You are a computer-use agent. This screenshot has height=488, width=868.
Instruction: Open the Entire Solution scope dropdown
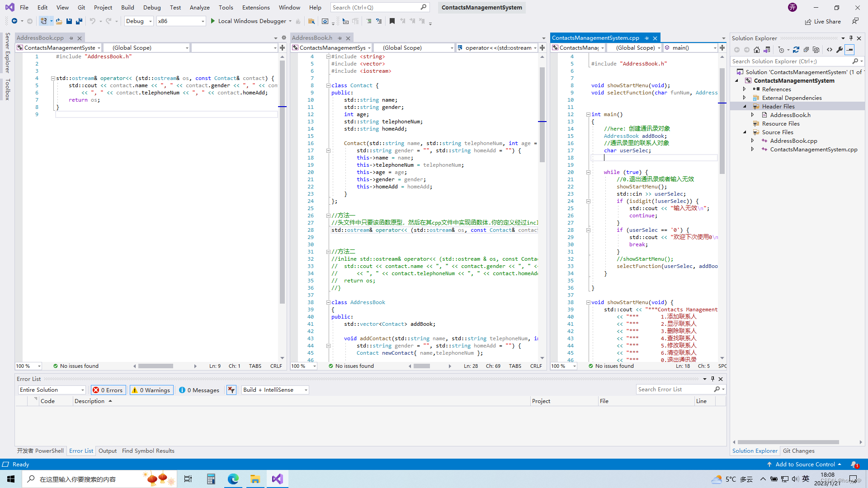pyautogui.click(x=52, y=390)
